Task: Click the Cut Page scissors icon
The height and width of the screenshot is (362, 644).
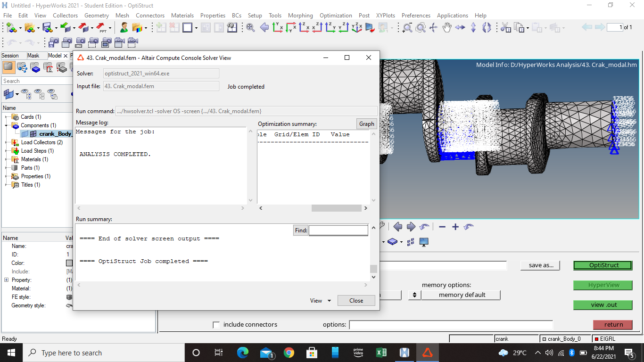Action: click(506, 28)
